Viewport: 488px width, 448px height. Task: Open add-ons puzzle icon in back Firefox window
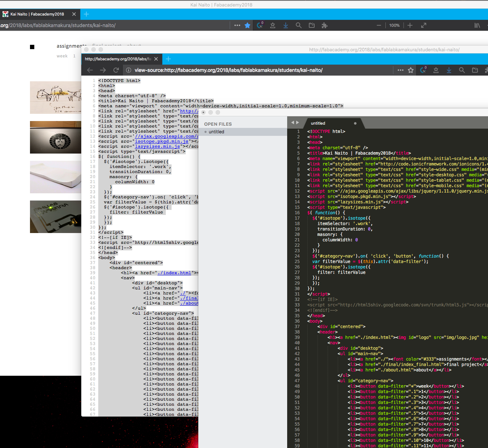click(324, 25)
